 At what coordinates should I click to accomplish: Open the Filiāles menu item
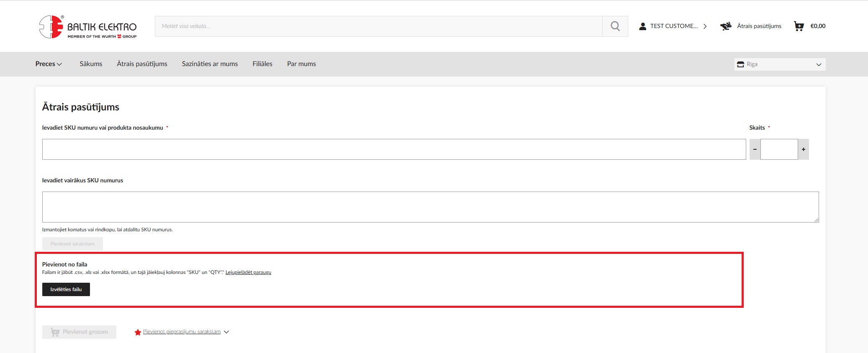tap(262, 64)
